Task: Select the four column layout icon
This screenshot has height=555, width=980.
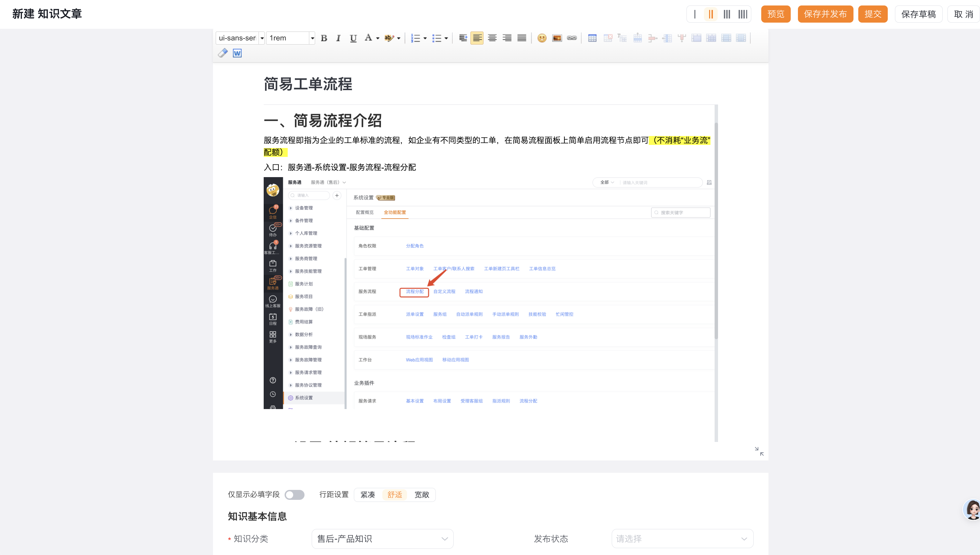Action: 743,14
